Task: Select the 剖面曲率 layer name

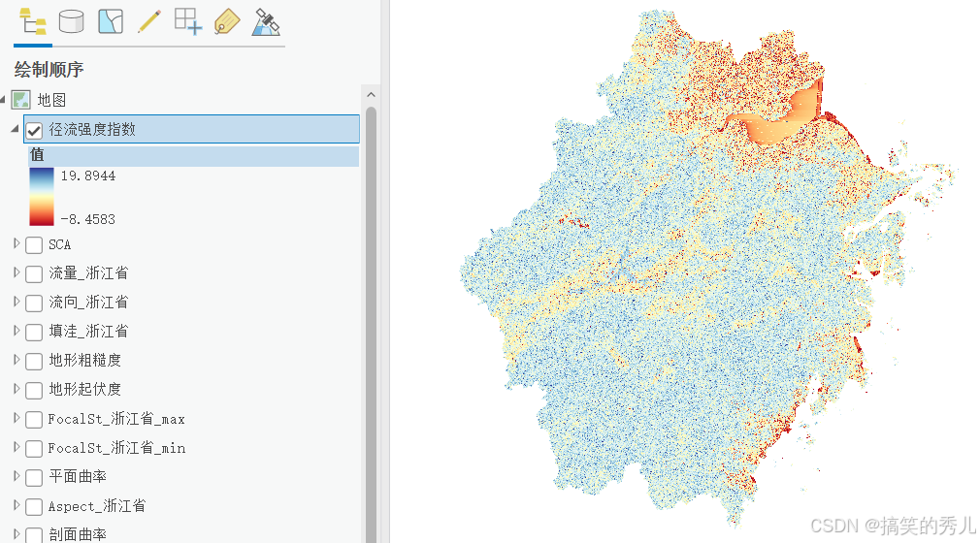Action: [78, 534]
